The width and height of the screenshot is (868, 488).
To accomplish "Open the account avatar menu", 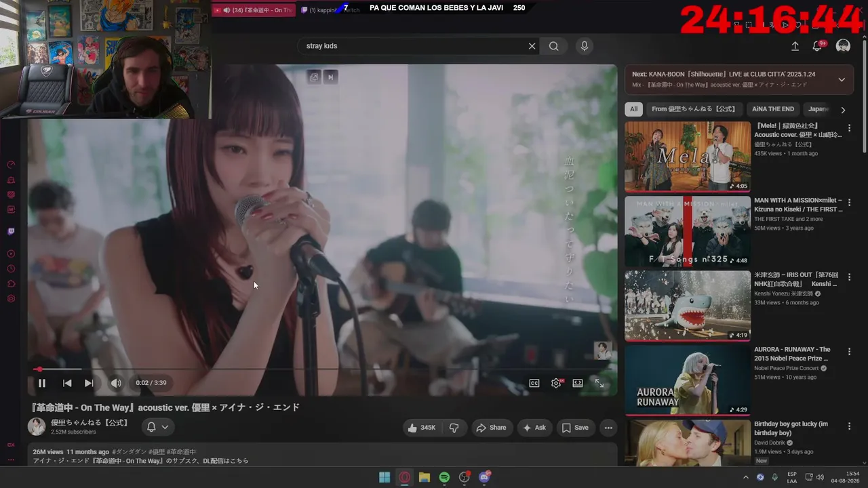I will pyautogui.click(x=843, y=46).
